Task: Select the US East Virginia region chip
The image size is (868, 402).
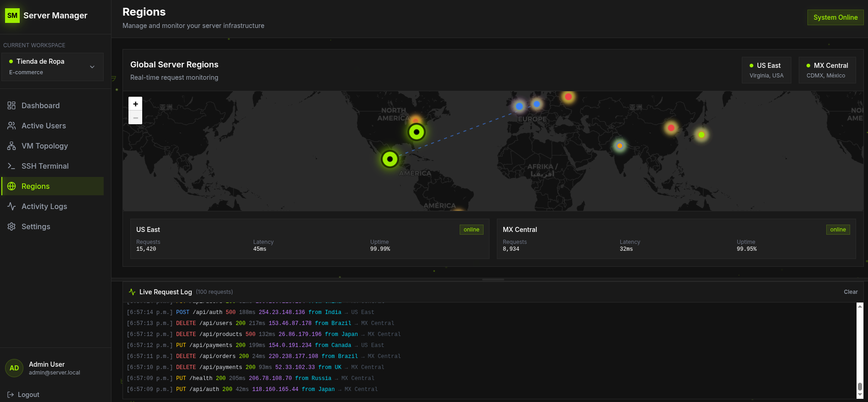Action: coord(767,70)
